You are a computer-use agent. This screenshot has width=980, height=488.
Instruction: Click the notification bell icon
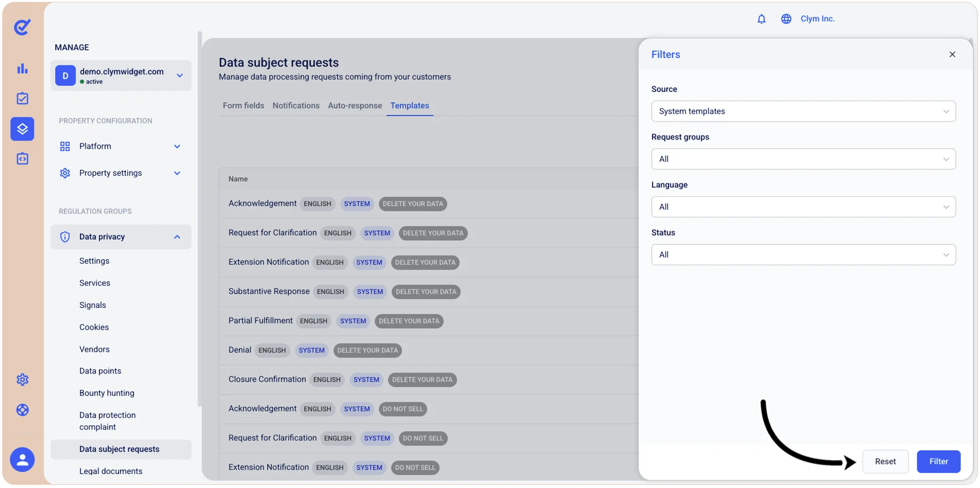[x=761, y=19]
